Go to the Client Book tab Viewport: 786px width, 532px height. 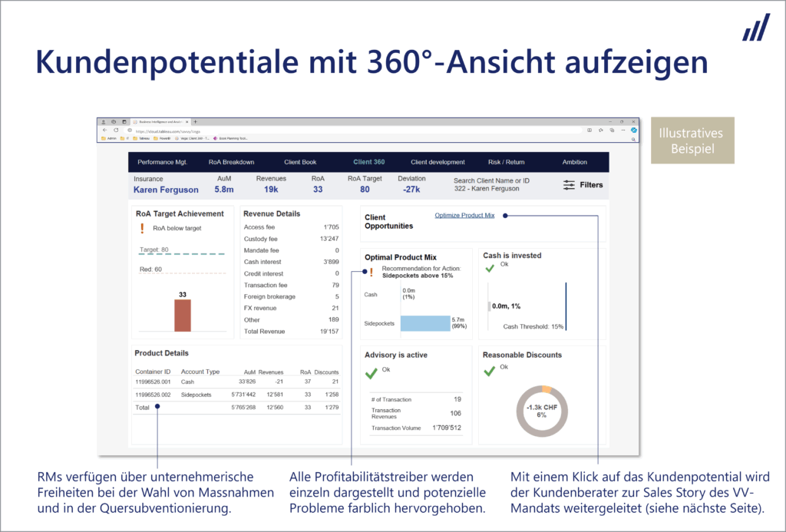pos(300,162)
